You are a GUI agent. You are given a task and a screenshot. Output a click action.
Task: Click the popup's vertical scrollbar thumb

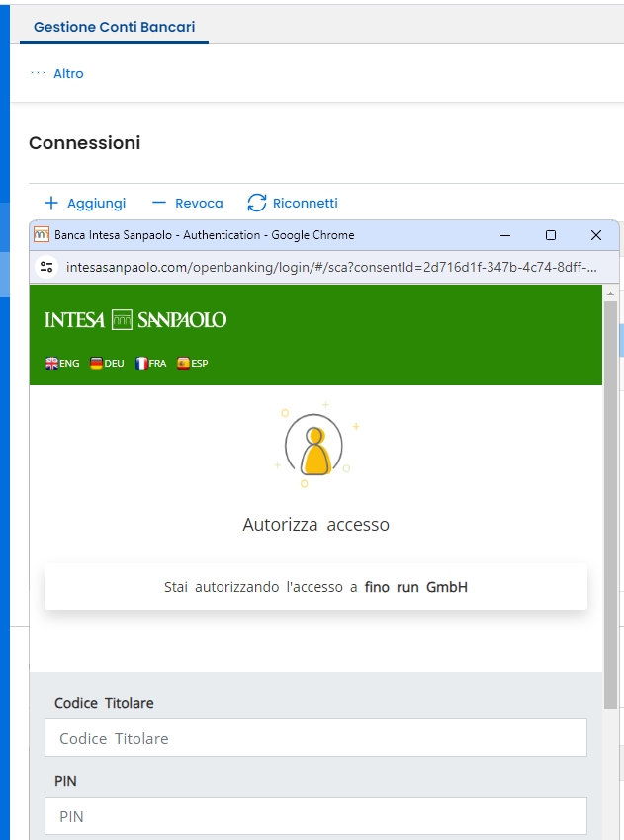click(x=610, y=505)
